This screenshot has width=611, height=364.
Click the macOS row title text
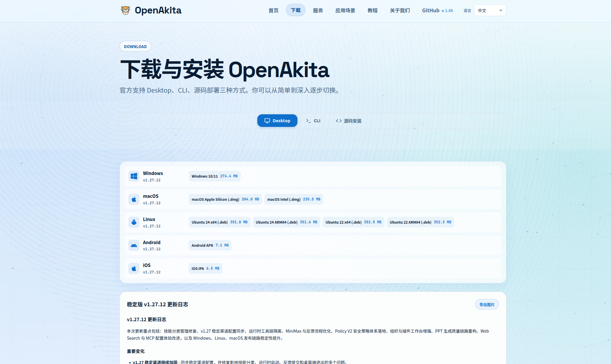[151, 196]
